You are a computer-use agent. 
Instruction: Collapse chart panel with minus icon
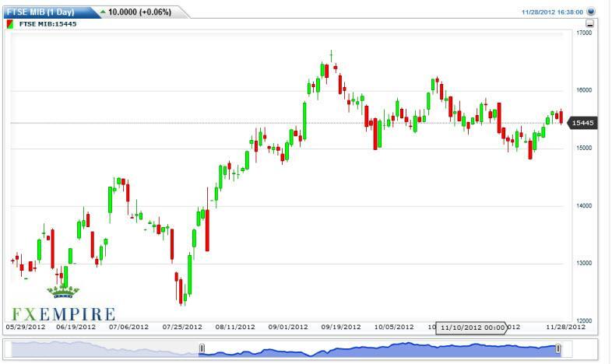point(589,24)
